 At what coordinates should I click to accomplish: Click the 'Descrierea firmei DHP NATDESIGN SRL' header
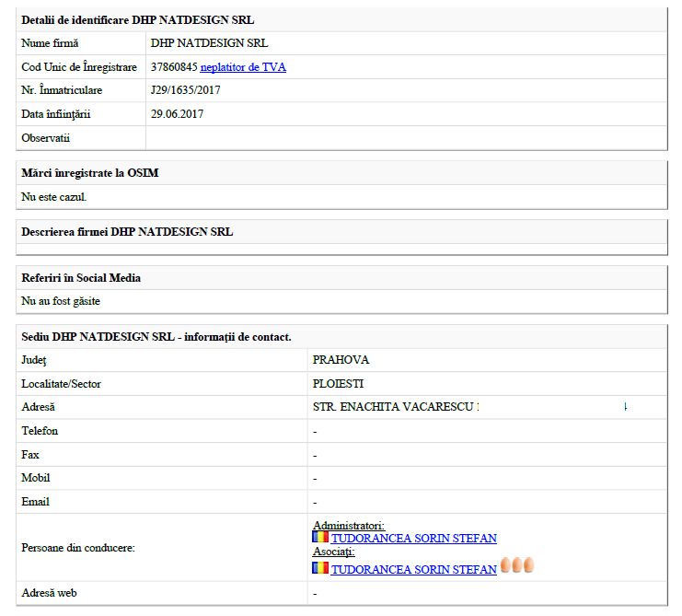pyautogui.click(x=127, y=232)
